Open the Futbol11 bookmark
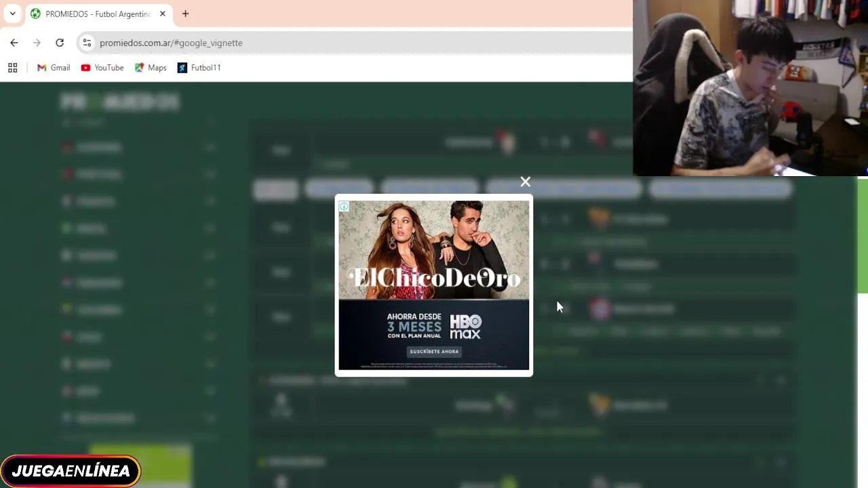868x488 pixels. point(199,68)
